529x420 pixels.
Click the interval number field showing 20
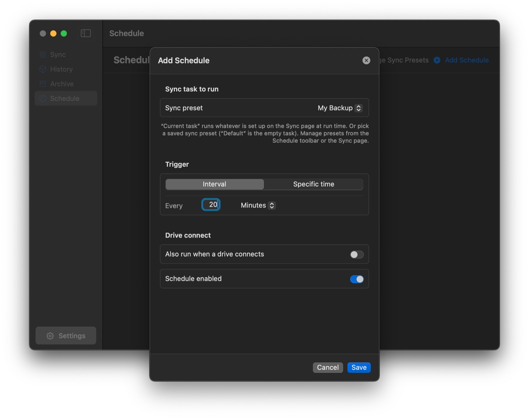pyautogui.click(x=211, y=205)
